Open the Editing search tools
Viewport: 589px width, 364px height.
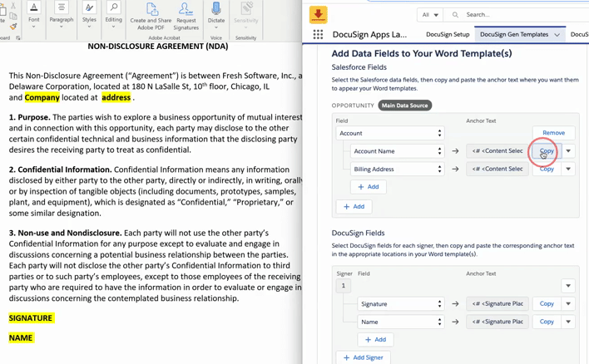(113, 14)
